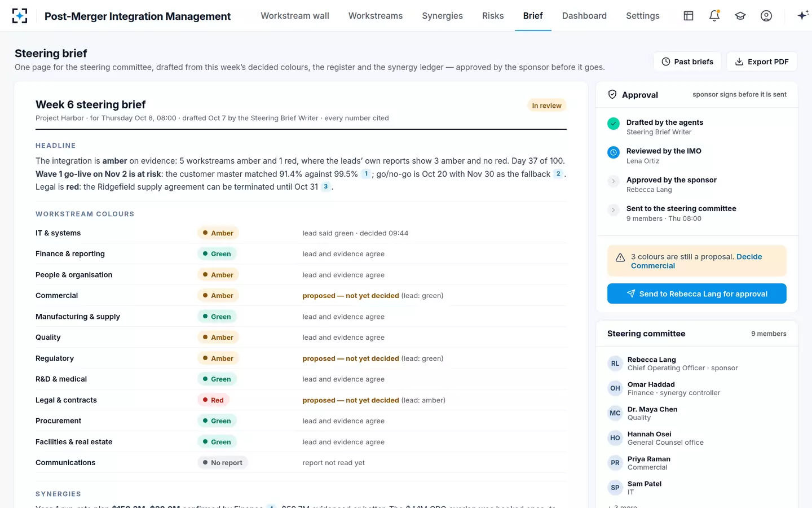Switch to the Synergies tab
The image size is (812, 508).
[442, 16]
